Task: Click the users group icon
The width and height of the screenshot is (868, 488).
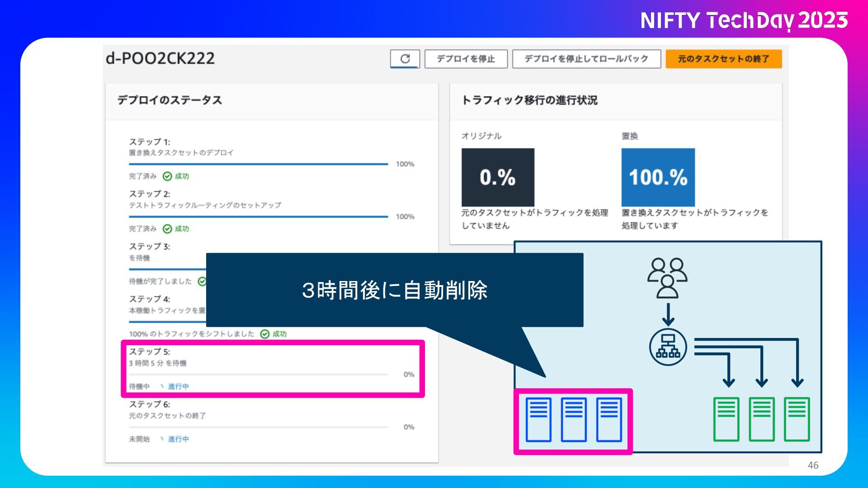Action: coord(667,278)
